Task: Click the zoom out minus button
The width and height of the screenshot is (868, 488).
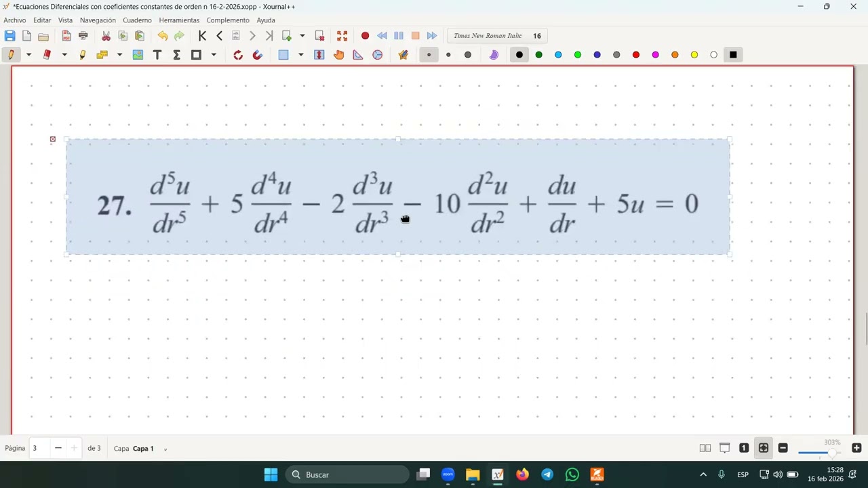Action: click(x=783, y=448)
